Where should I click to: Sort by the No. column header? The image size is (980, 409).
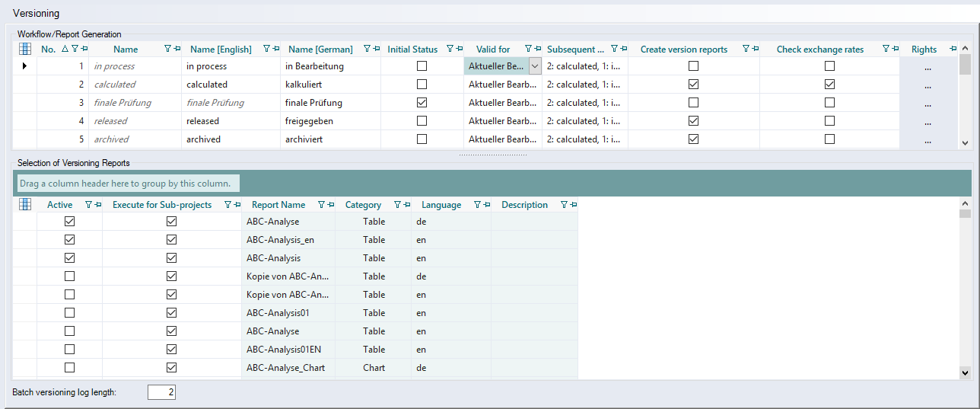(x=49, y=49)
